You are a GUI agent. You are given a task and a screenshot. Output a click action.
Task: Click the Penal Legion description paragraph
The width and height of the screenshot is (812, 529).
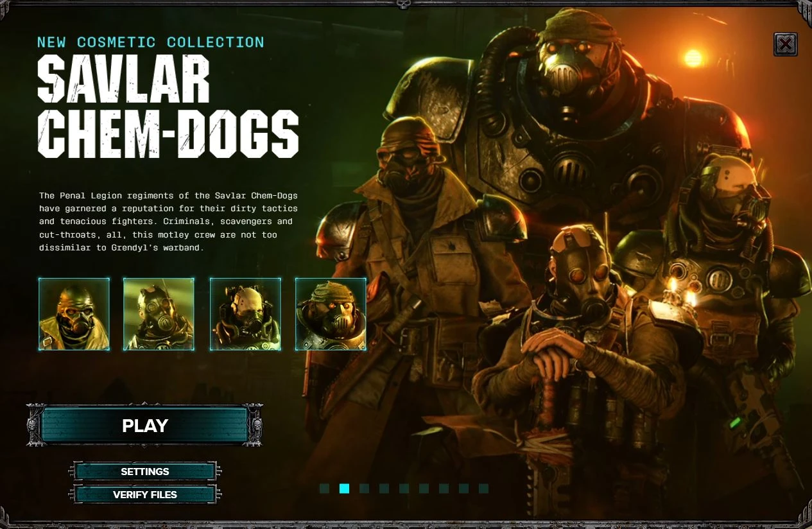click(x=168, y=221)
